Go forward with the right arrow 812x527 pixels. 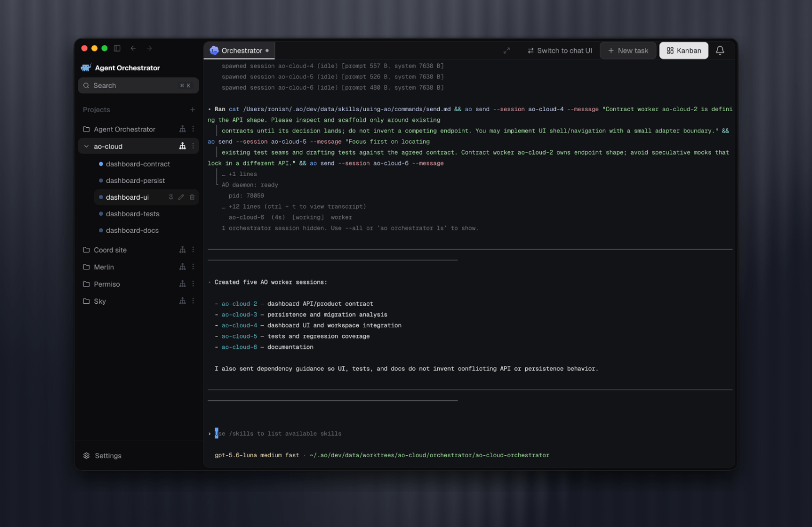149,48
